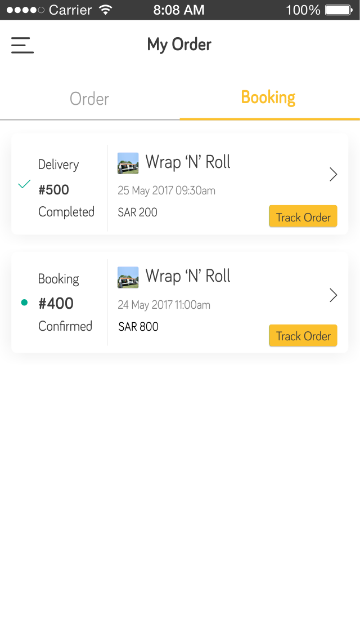
Task: Tap the Wrap 'N' Roll thumbnail in booking #400
Action: coord(128,278)
